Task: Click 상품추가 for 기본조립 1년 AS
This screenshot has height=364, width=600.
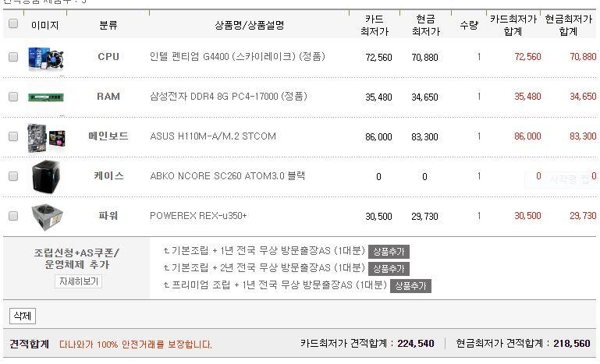Action: [x=389, y=252]
